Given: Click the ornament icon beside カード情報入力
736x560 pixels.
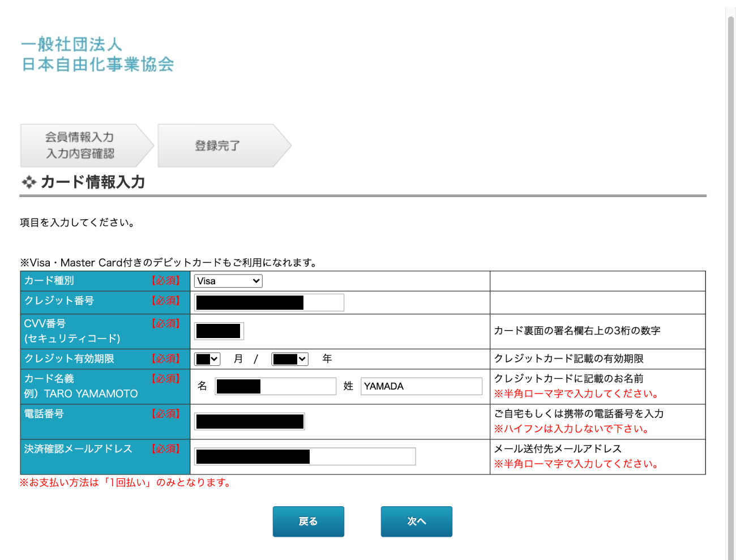Looking at the screenshot, I should 28,182.
